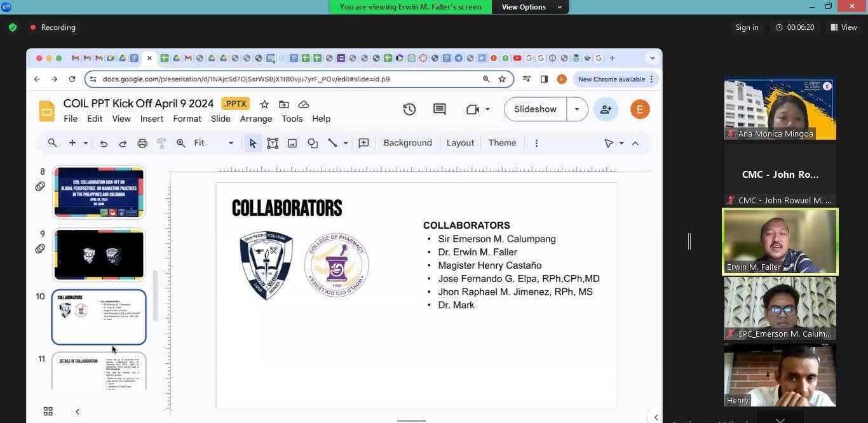The width and height of the screenshot is (868, 423).
Task: Open the Tools menu
Action: pyautogui.click(x=292, y=119)
